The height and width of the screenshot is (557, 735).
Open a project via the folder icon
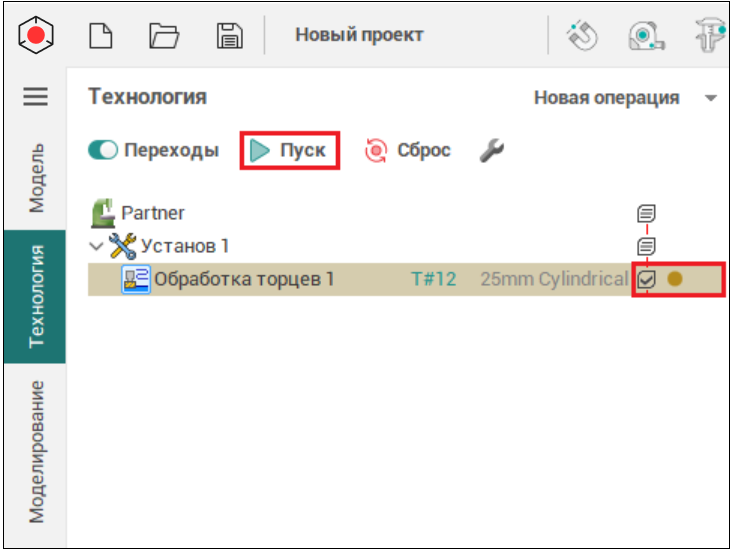pyautogui.click(x=164, y=35)
